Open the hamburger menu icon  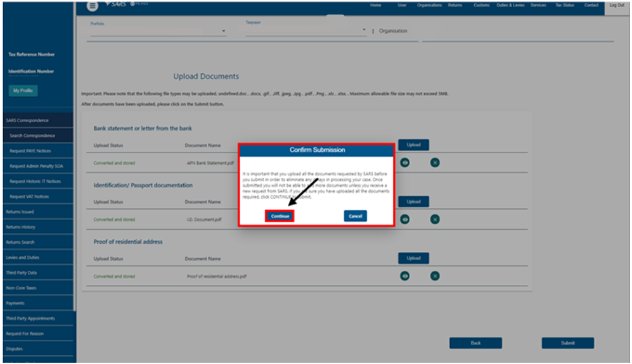click(x=93, y=6)
